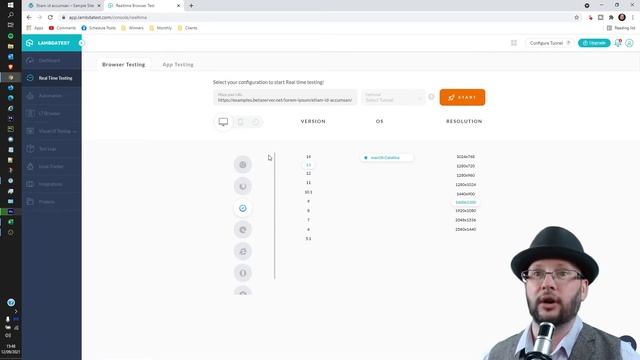The image size is (640, 360).
Task: Switch to App Testing tab
Action: [x=178, y=64]
